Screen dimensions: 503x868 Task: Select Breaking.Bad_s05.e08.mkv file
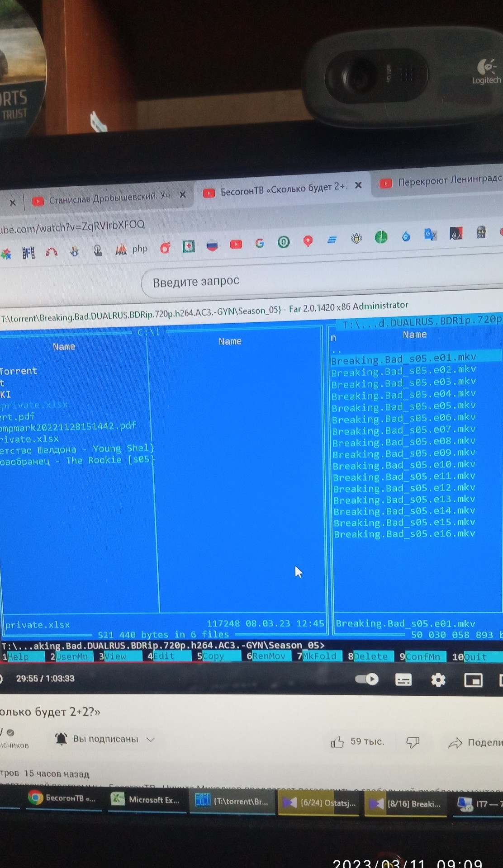click(x=403, y=442)
